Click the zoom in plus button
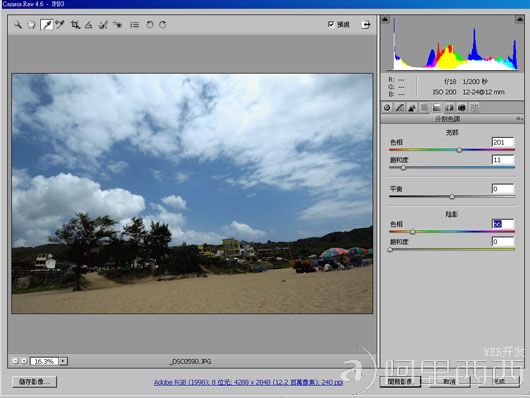 [x=24, y=361]
